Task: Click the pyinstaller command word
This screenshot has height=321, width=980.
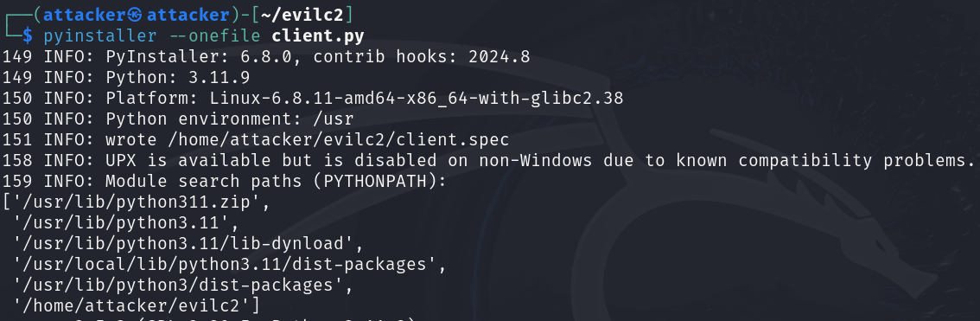Action: tap(100, 35)
